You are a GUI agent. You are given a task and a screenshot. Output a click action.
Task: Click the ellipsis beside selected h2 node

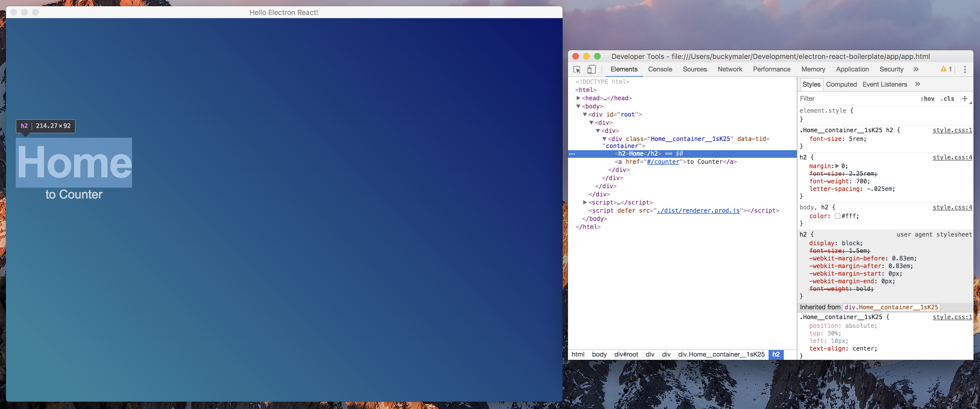click(572, 154)
